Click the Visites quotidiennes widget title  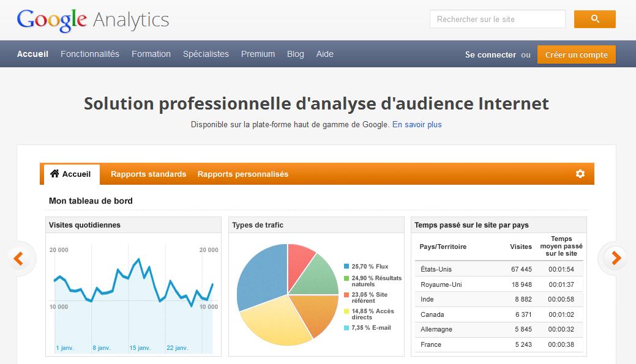click(84, 225)
